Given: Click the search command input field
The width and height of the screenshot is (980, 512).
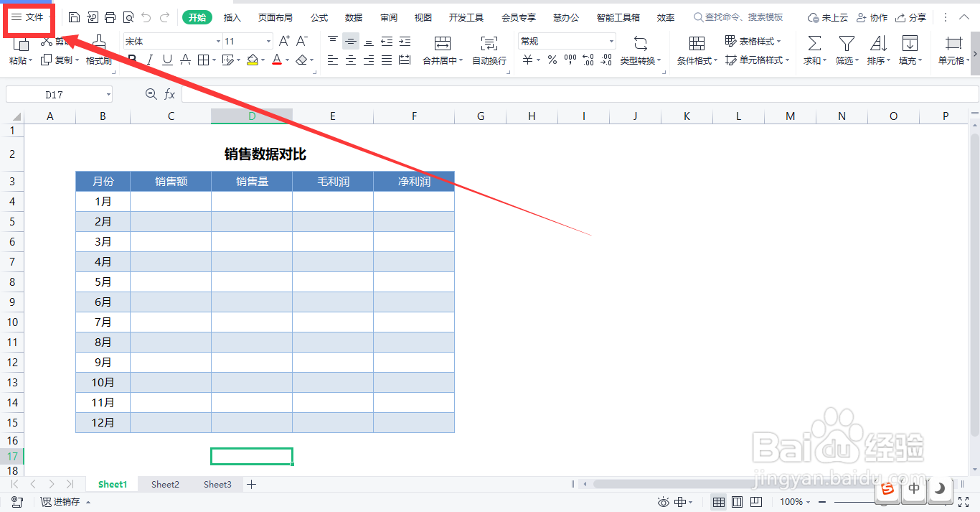Looking at the screenshot, I should pyautogui.click(x=738, y=17).
